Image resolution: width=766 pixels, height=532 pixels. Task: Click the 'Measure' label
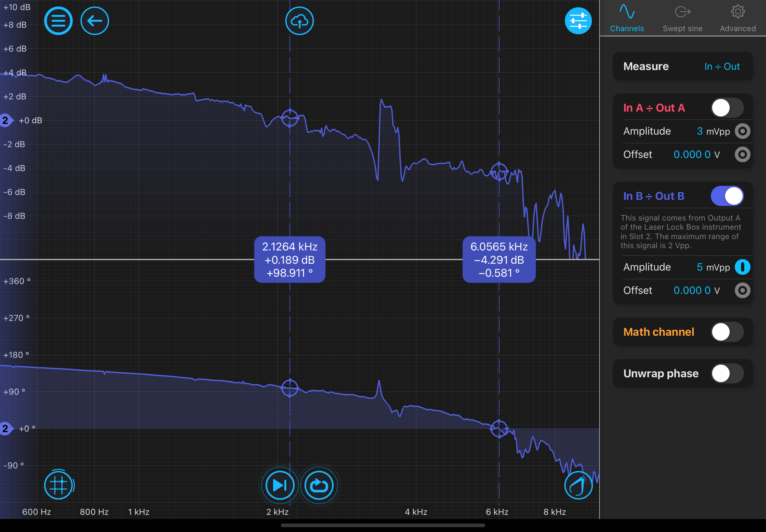coord(646,66)
